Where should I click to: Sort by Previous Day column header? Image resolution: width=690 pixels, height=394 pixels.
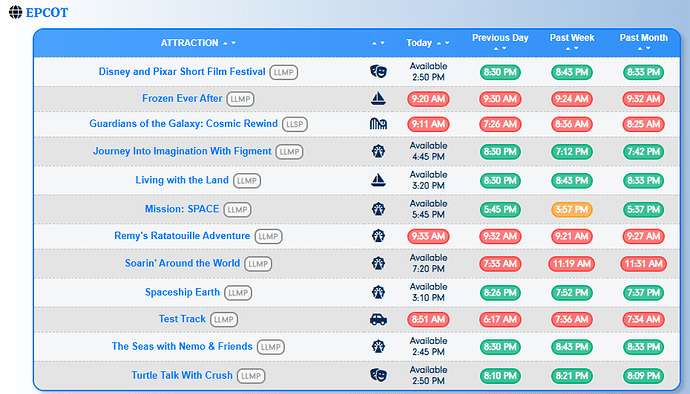coord(500,42)
